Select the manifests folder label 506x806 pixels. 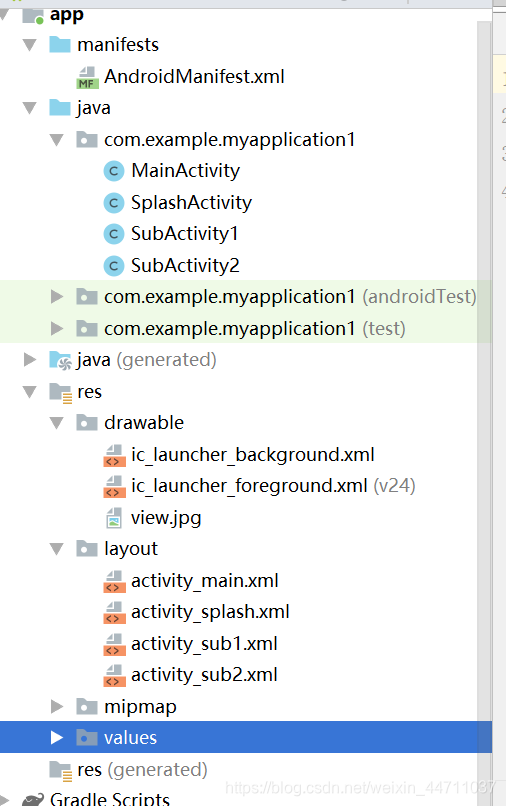point(118,45)
